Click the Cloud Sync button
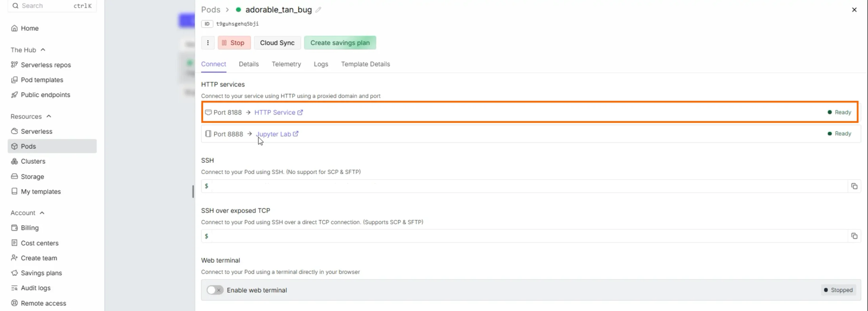This screenshot has height=311, width=868. (277, 43)
